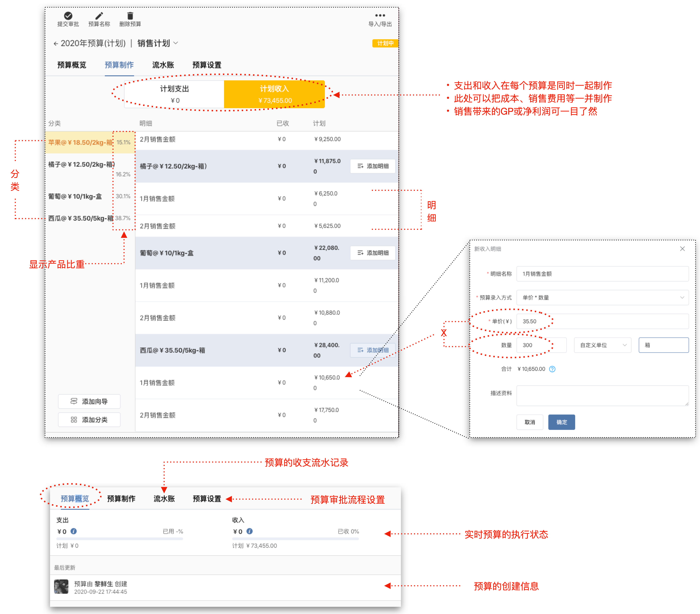700x614 pixels.
Task: Open the 预算录入方式 dropdown
Action: click(602, 297)
